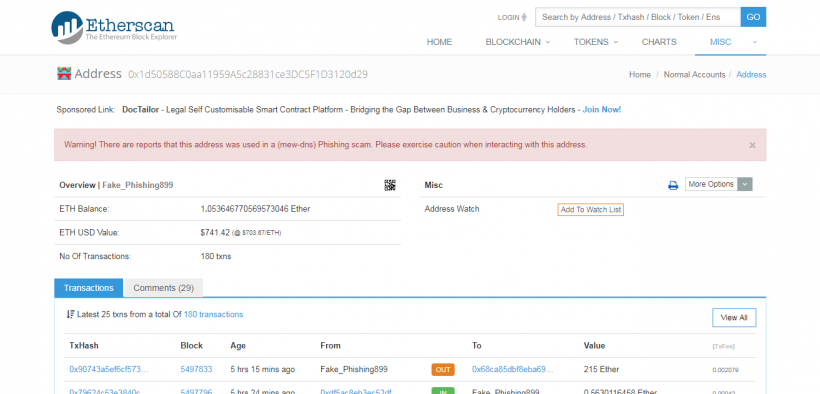Select the Transactions tab
820x394 pixels.
tap(89, 288)
